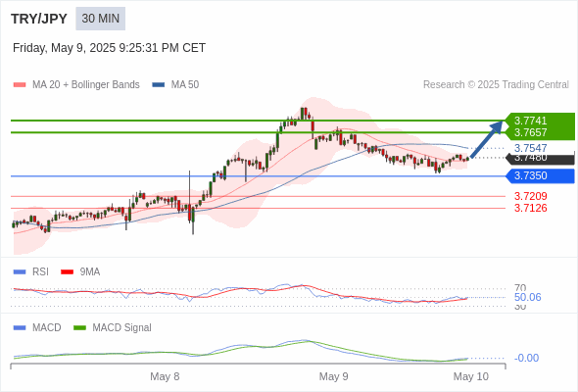The image size is (578, 392).
Task: Select the date text Friday, May 9, 2025
Action: 64,48
